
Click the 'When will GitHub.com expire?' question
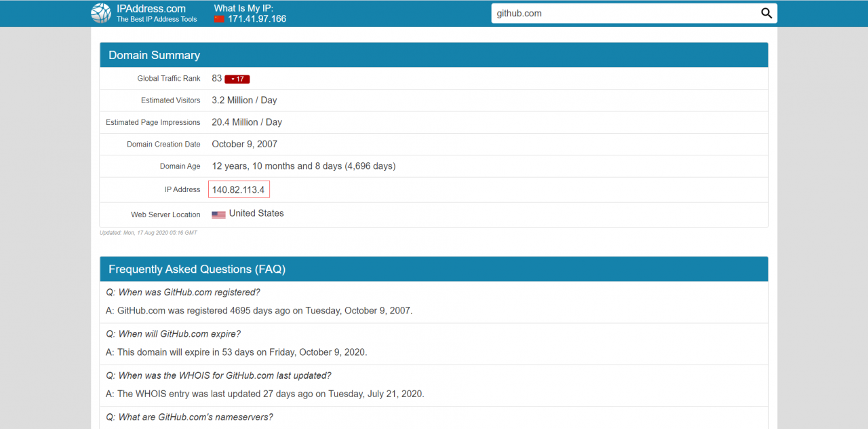[173, 334]
